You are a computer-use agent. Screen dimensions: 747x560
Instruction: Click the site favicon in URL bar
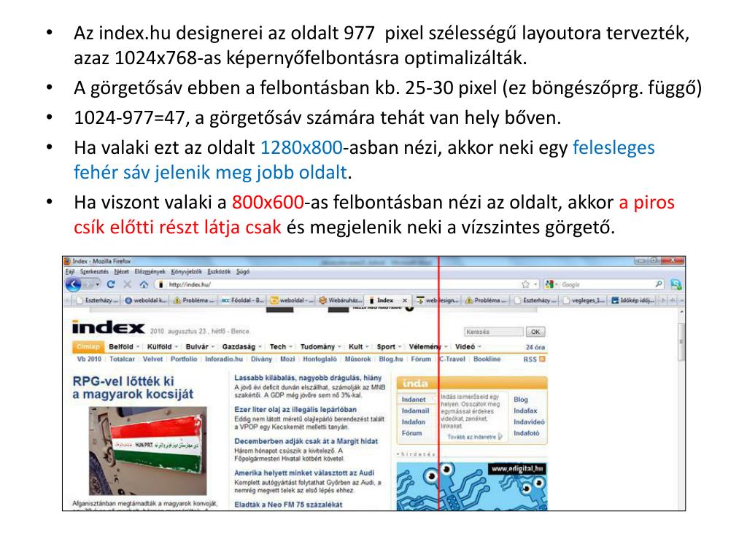pos(161,285)
